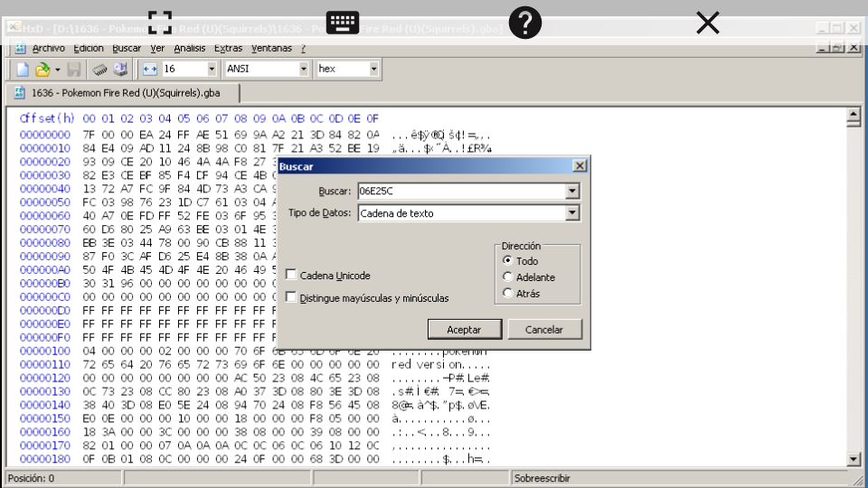Check Distingue mayúsculas y minúsculas
Image resolution: width=868 pixels, height=488 pixels.
[291, 297]
